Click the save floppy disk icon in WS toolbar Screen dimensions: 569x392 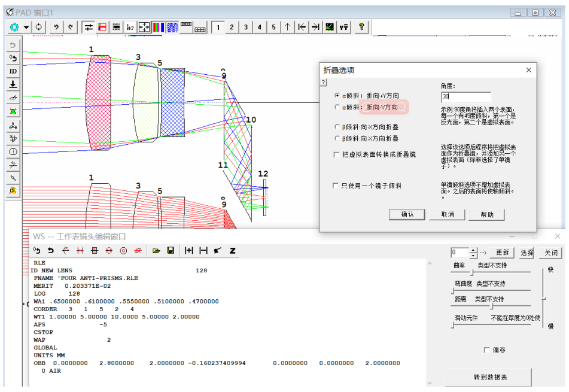click(x=171, y=250)
